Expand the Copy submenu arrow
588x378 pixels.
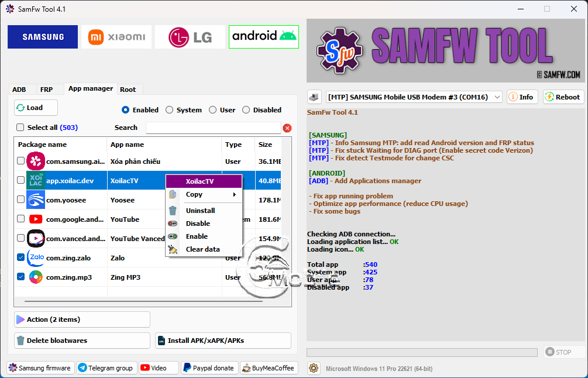pyautogui.click(x=235, y=194)
